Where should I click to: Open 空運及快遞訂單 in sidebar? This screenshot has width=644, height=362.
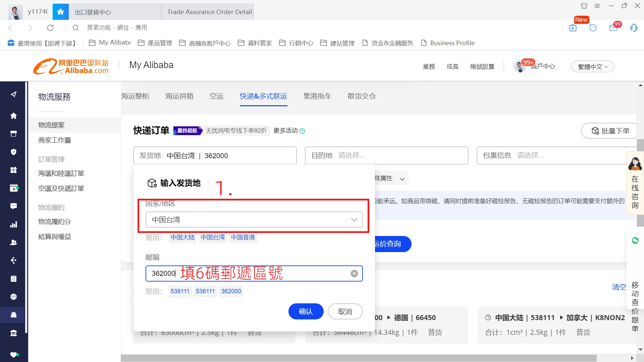[x=61, y=188]
